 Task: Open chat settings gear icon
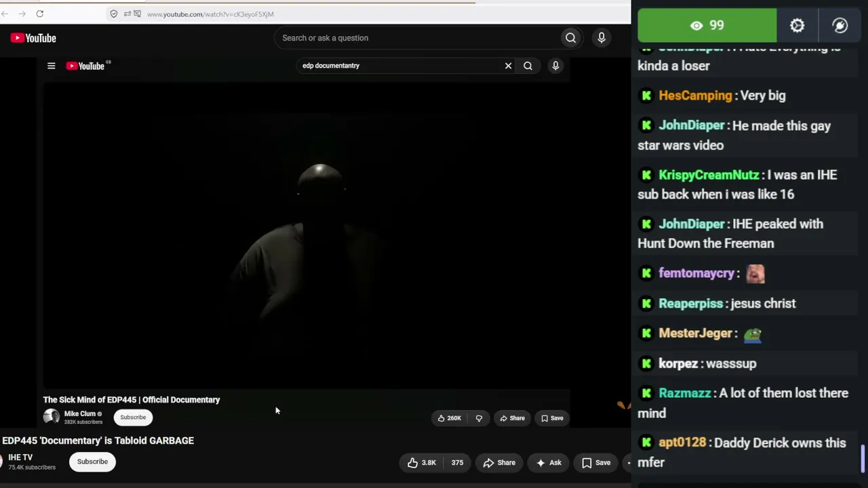797,26
